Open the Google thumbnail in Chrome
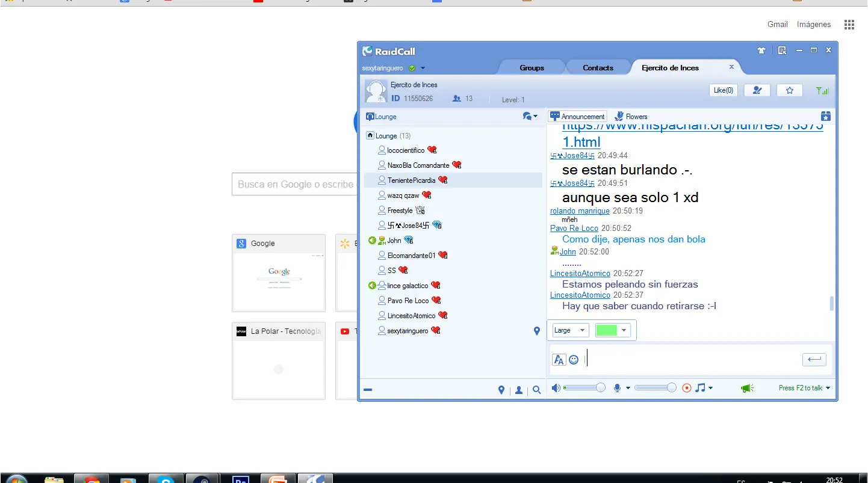This screenshot has height=483, width=868. 279,273
